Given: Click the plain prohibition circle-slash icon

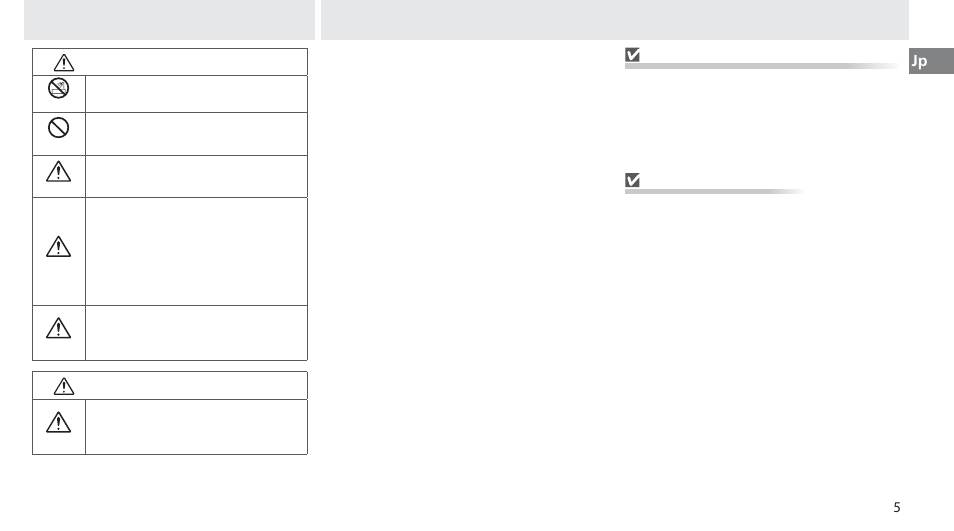Looking at the screenshot, I should [58, 128].
